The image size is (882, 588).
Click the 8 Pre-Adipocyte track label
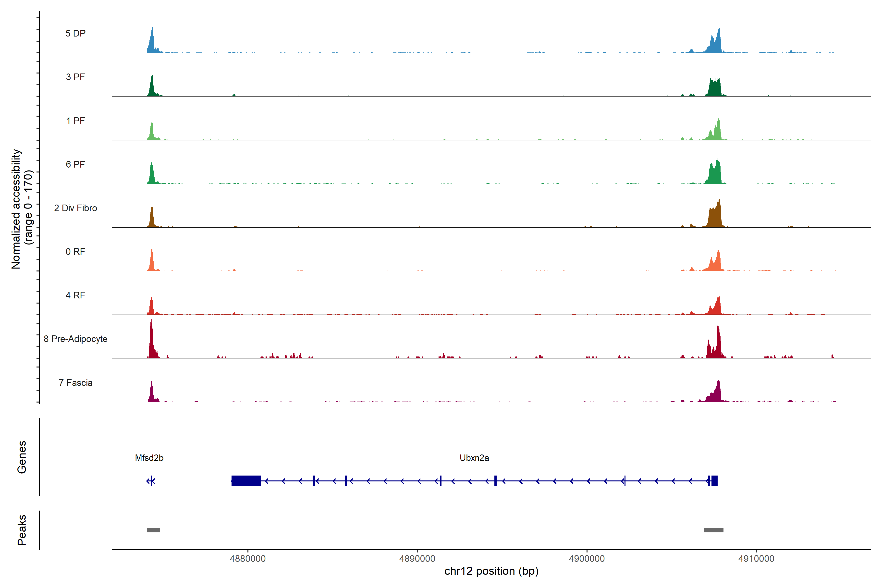pyautogui.click(x=75, y=339)
